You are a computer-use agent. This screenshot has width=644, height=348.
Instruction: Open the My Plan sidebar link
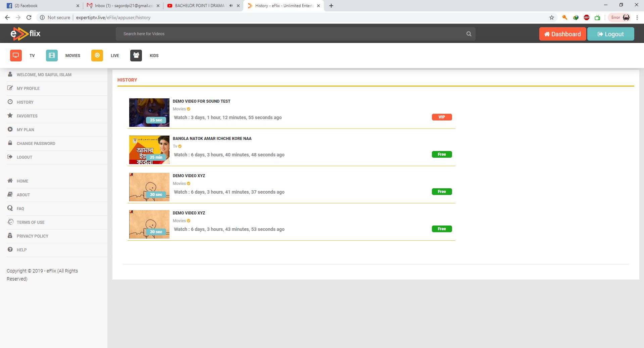point(26,130)
